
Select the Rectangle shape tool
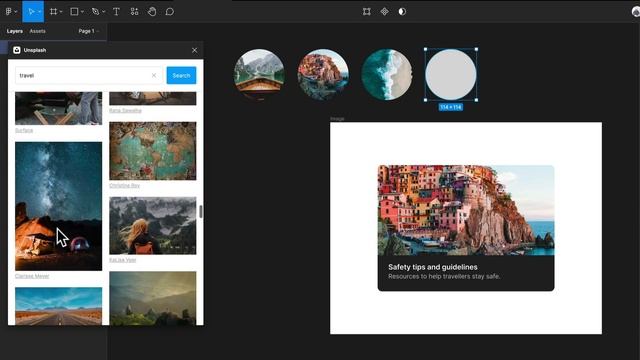tap(74, 11)
